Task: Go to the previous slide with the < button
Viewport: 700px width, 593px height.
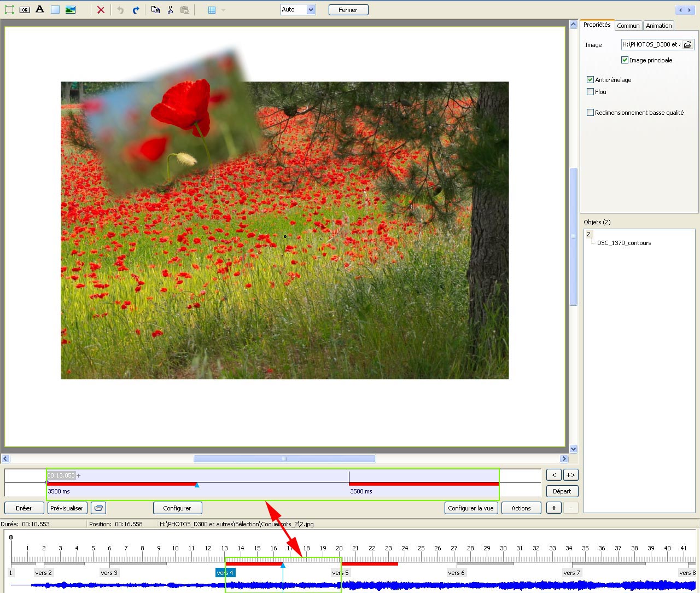Action: click(x=554, y=475)
